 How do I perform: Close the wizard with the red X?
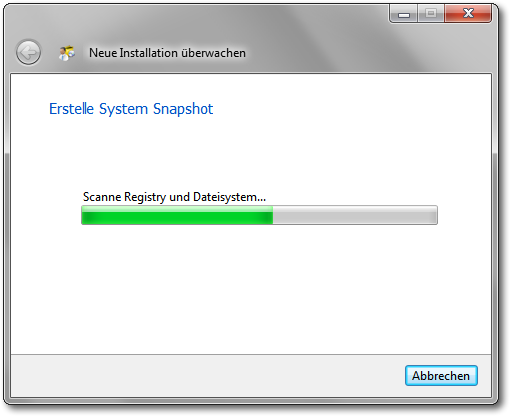coord(468,14)
